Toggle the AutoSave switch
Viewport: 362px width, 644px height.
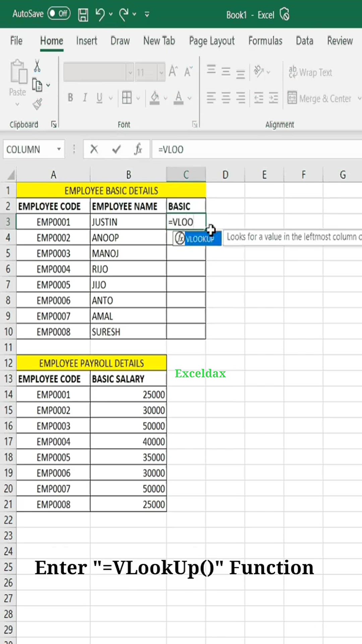(x=59, y=13)
